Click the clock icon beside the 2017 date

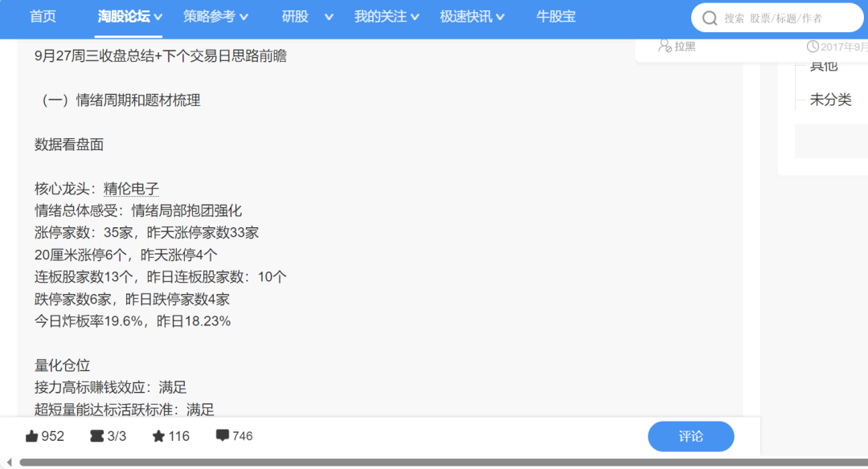(813, 46)
